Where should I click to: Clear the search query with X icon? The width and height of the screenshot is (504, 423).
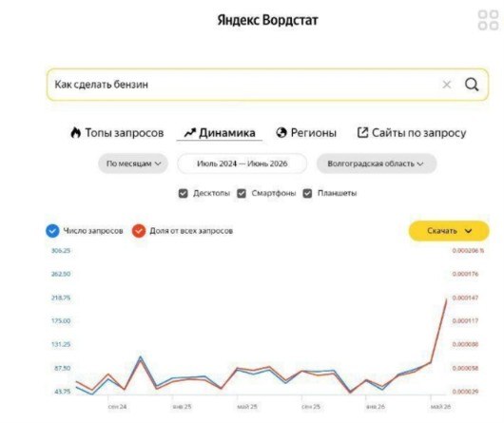tap(447, 85)
